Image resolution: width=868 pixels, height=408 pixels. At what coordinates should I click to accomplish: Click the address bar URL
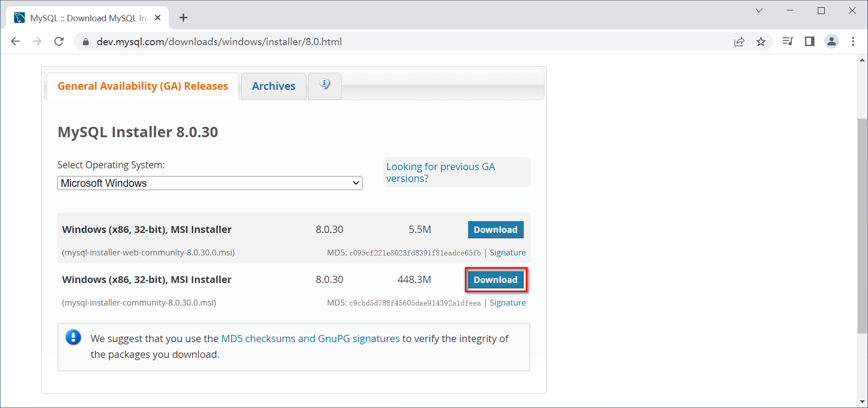point(219,42)
